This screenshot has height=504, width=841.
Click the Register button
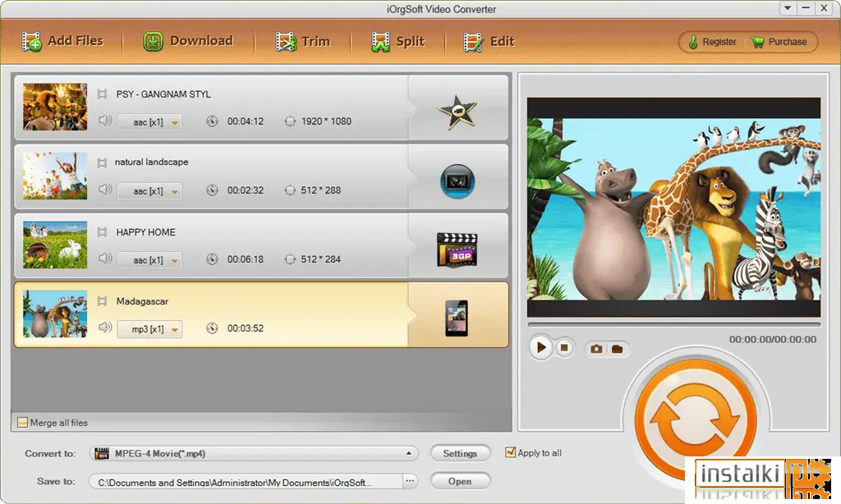point(712,42)
